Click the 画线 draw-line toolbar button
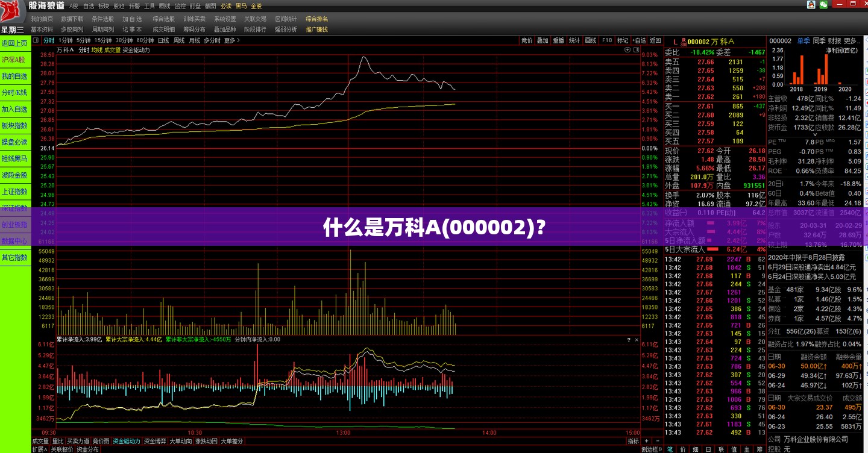This screenshot has height=453, width=868. pos(591,40)
